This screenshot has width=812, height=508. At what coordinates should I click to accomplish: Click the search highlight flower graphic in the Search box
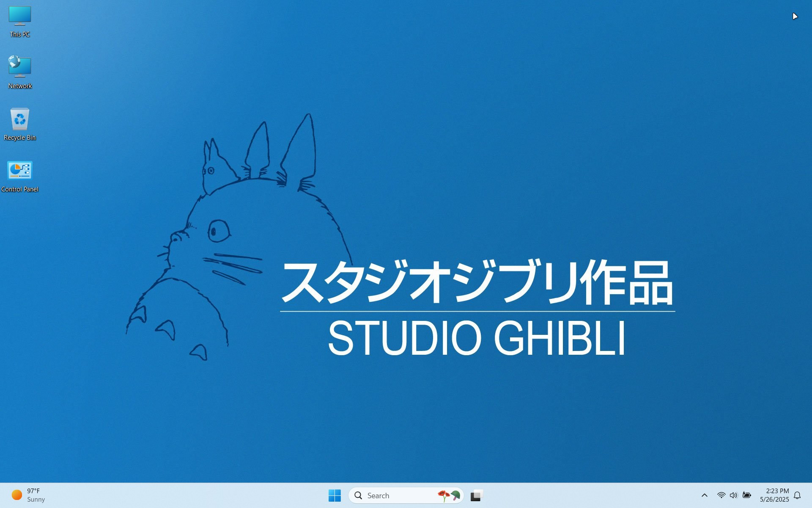coord(449,495)
